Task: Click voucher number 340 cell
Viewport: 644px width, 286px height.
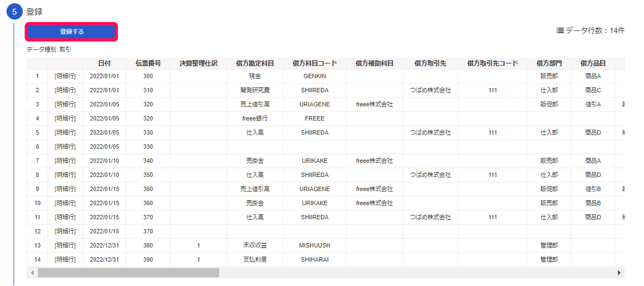Action: coord(148,161)
